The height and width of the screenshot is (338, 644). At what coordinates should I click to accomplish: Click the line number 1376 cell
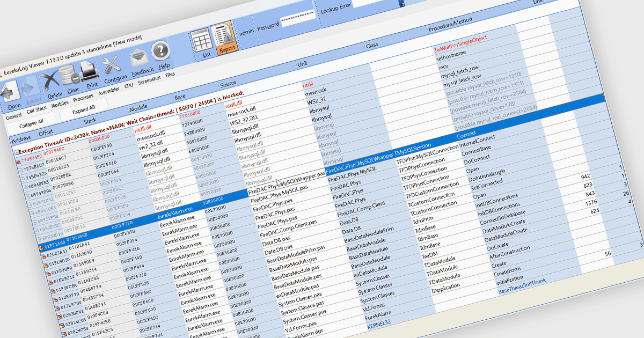click(x=591, y=202)
